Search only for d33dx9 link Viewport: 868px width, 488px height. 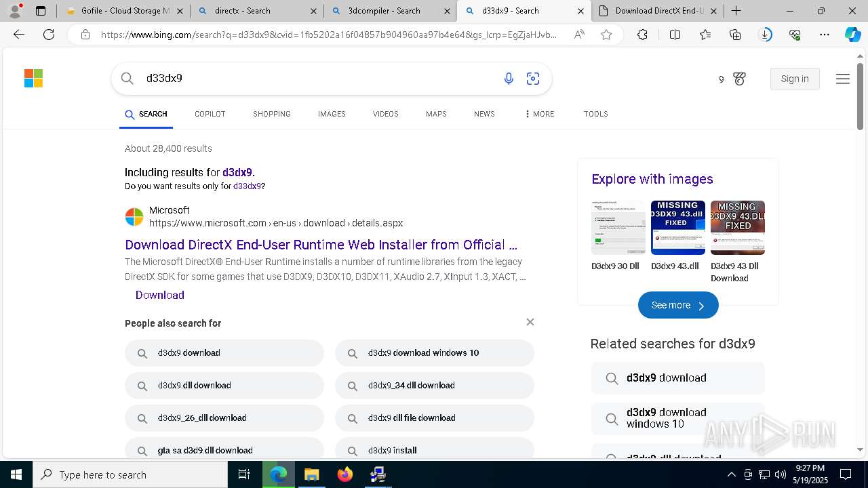point(248,186)
